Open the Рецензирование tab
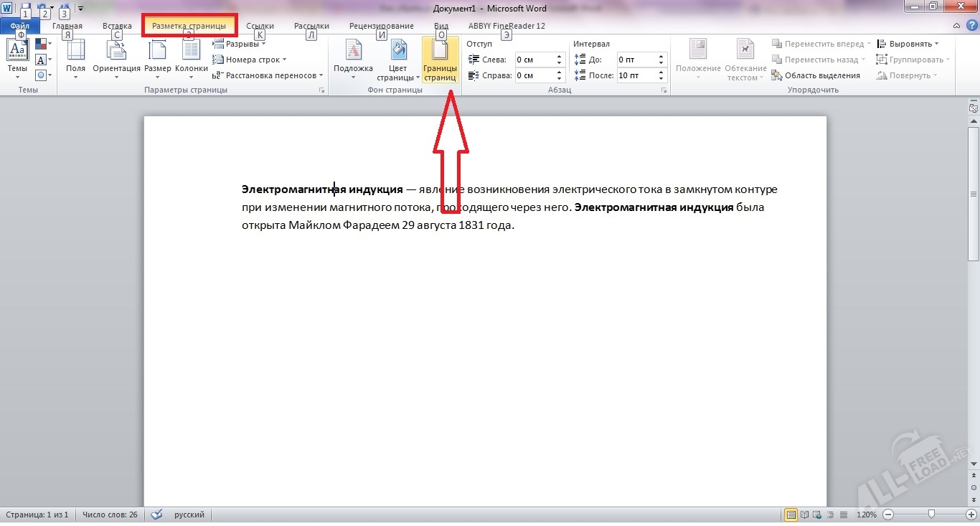The height and width of the screenshot is (526, 980). coord(381,26)
